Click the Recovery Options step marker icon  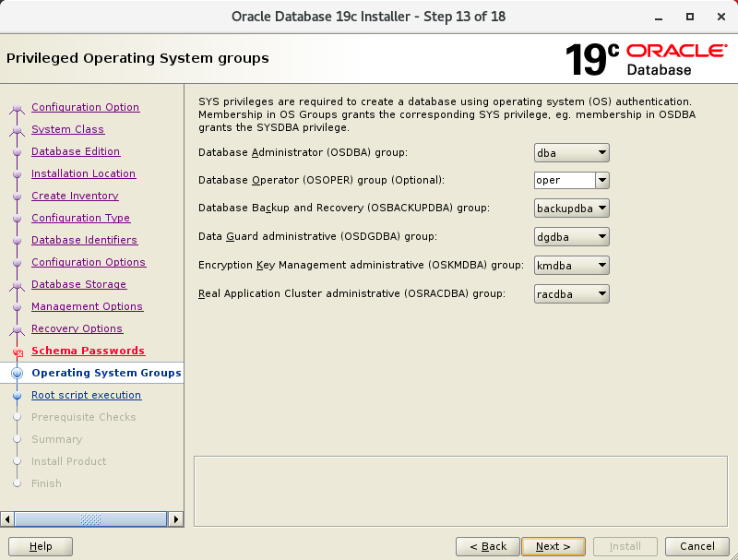(x=17, y=329)
